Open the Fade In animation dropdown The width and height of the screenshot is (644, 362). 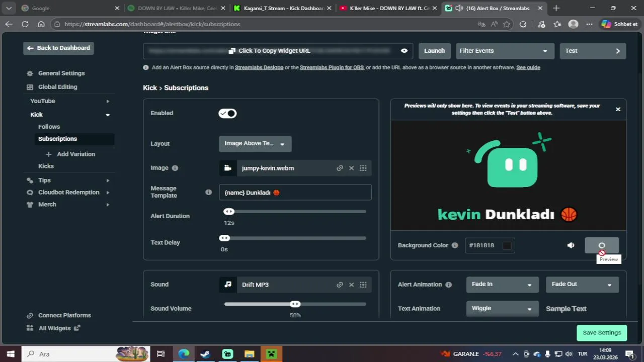(502, 285)
